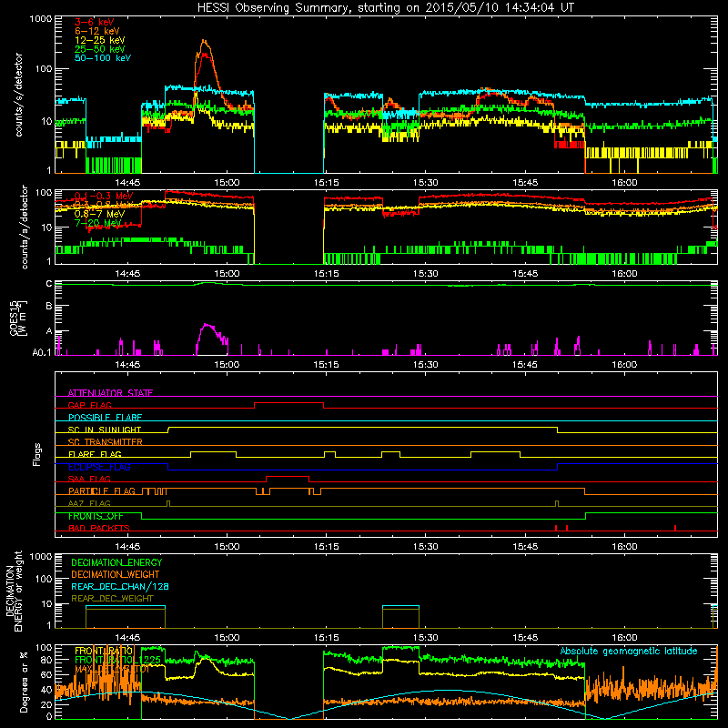This screenshot has height=728, width=728.
Task: Click the ATTENUATOR_STATE flag label
Action: coord(110,393)
